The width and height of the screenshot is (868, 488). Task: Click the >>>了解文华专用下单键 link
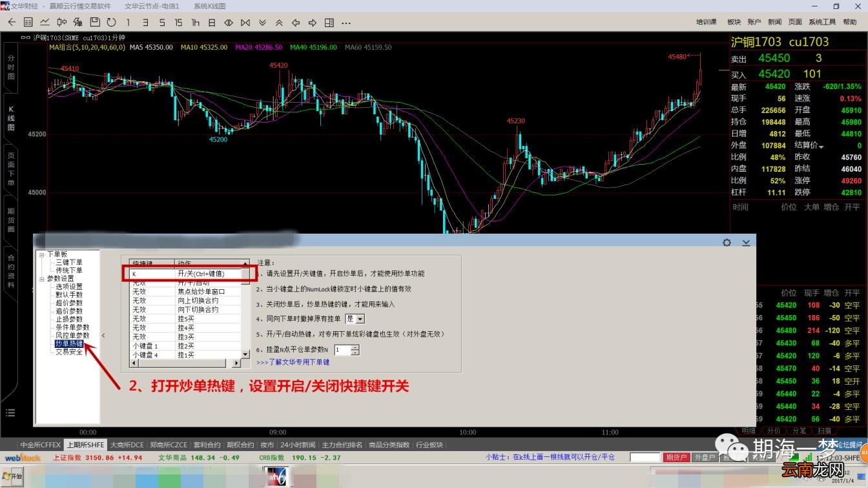tap(293, 363)
